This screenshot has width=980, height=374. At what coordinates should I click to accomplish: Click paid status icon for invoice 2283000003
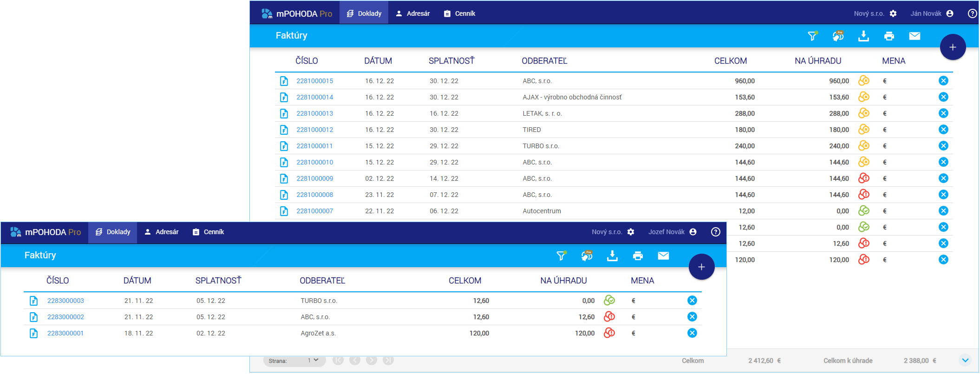click(609, 300)
